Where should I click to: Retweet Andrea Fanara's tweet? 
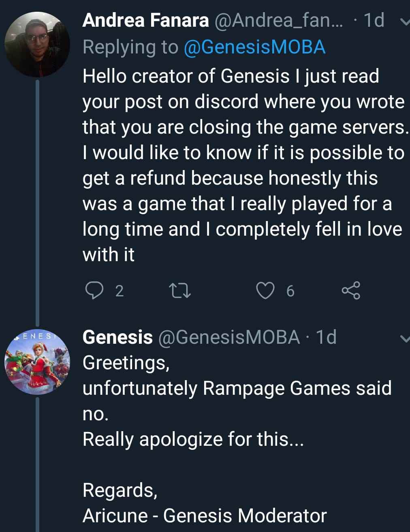(179, 291)
